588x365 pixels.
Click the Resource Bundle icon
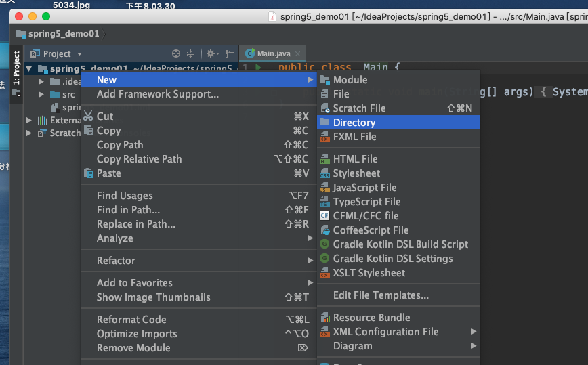click(324, 318)
